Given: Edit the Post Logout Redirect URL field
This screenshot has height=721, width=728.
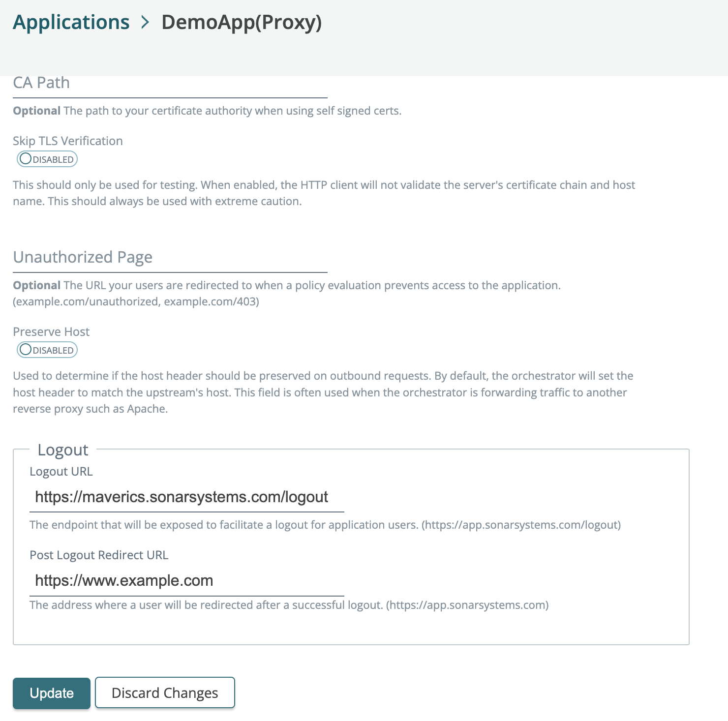Looking at the screenshot, I should pos(187,581).
